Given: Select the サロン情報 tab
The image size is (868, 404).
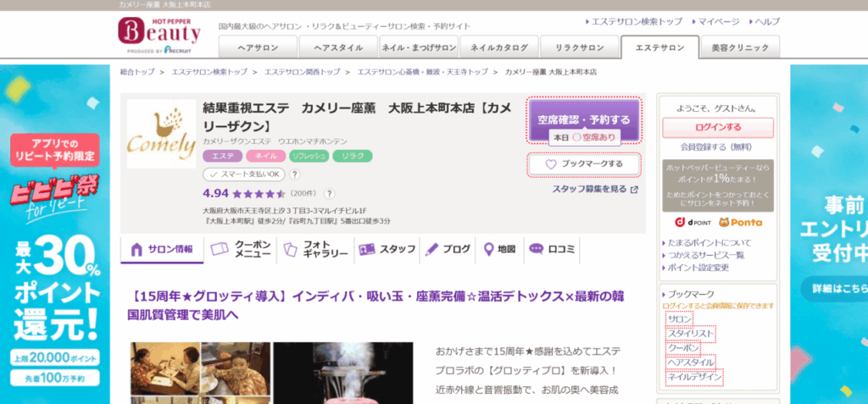Looking at the screenshot, I should click(x=162, y=250).
